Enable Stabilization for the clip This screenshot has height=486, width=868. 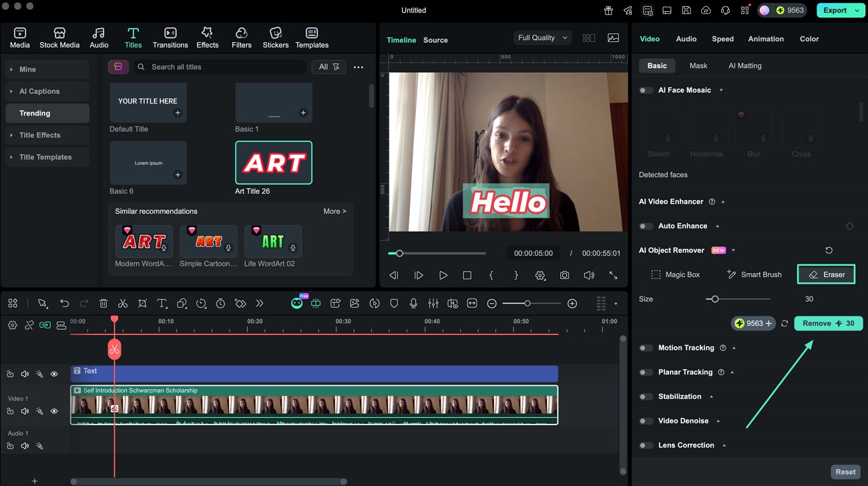(646, 396)
